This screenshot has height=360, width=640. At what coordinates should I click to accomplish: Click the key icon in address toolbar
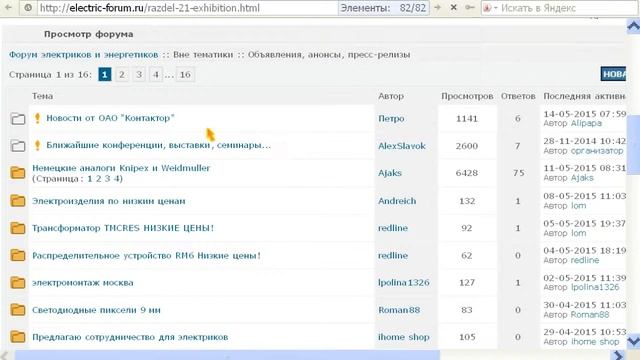470,7
